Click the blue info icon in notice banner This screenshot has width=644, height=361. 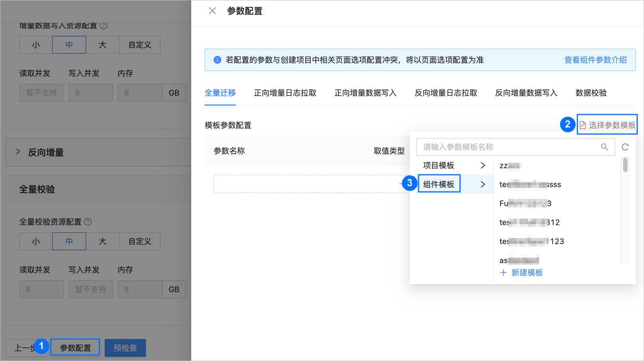[217, 60]
